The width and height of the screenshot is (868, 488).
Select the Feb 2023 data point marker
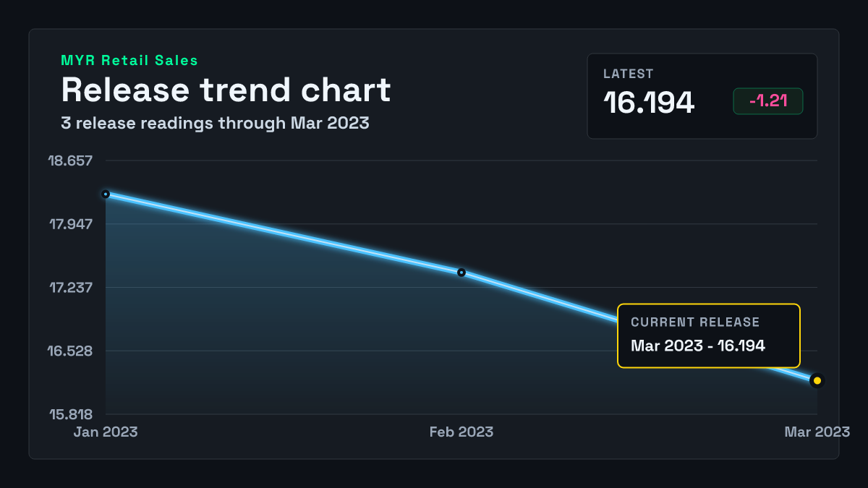coord(461,273)
